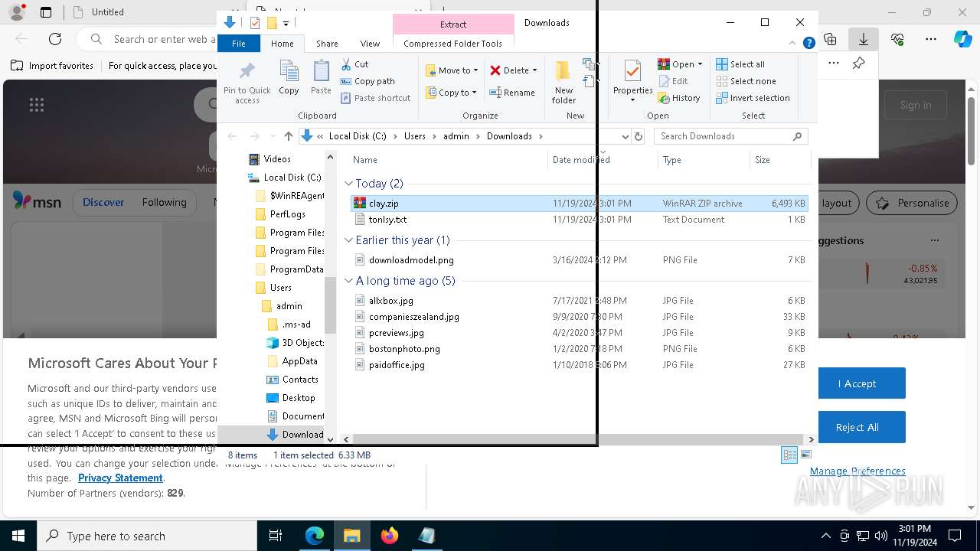The width and height of the screenshot is (980, 551).
Task: Click the Users segment in address path
Action: click(414, 136)
